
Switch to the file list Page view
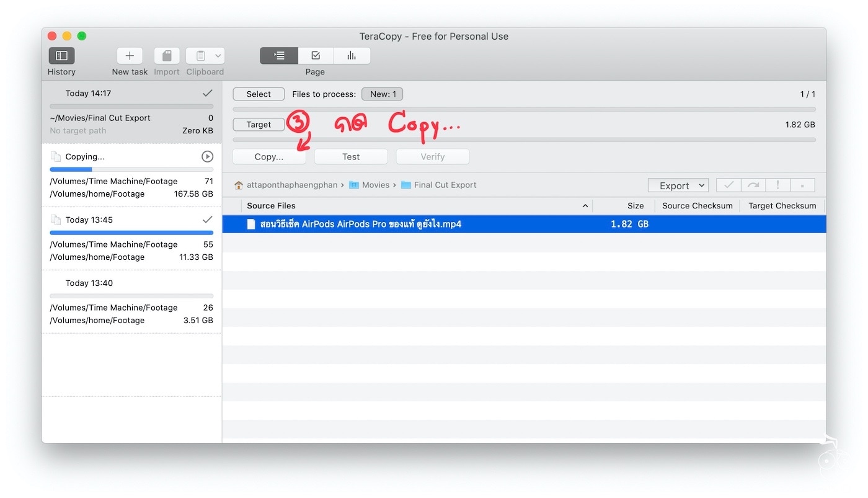point(278,55)
